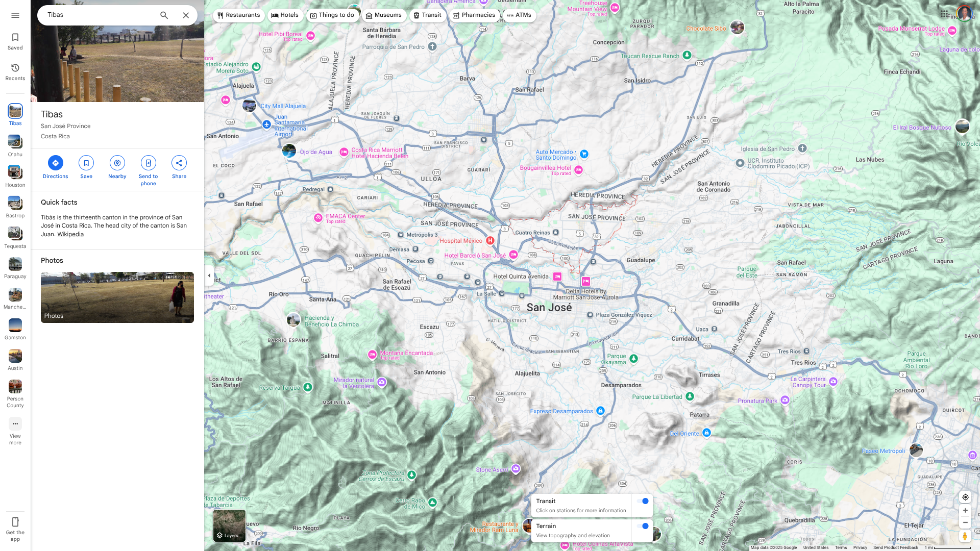Filter map by Restaurants chip
The width and height of the screenshot is (980, 551).
click(238, 15)
